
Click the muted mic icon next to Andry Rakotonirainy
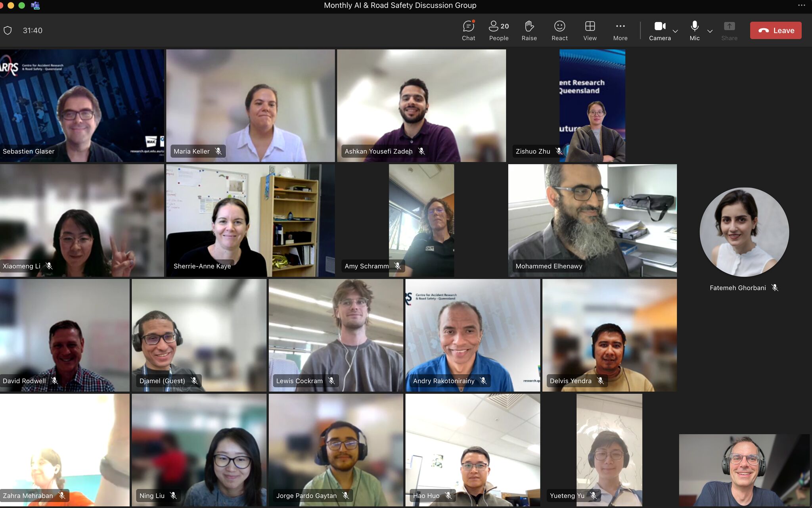pos(483,381)
